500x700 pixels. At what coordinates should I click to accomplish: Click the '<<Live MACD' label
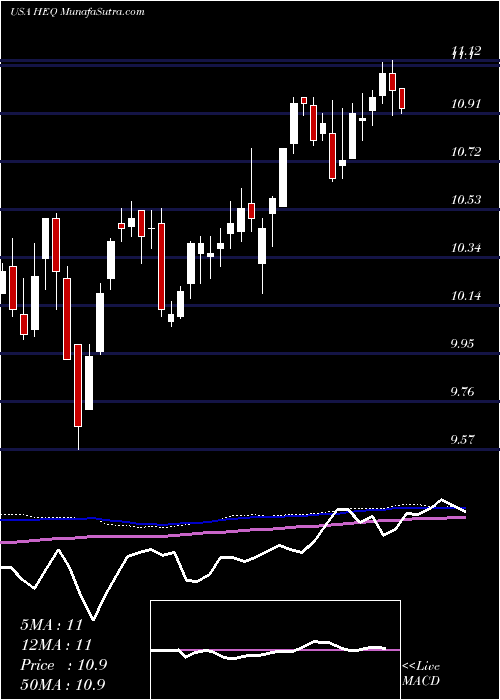coord(421,674)
